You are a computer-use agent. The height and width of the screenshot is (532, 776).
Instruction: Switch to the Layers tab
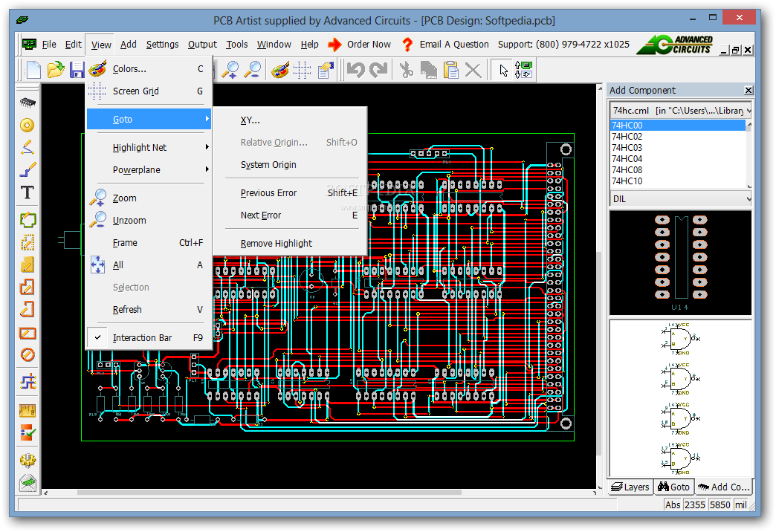630,487
